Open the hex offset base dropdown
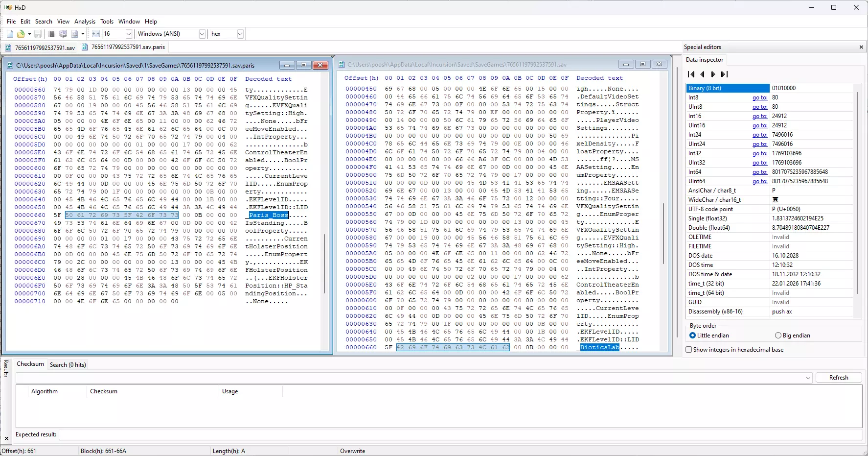This screenshot has height=456, width=868. click(x=240, y=34)
